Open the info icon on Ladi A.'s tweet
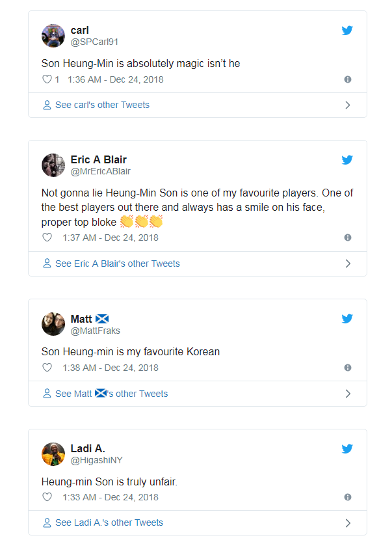The height and width of the screenshot is (542, 392). point(348,497)
